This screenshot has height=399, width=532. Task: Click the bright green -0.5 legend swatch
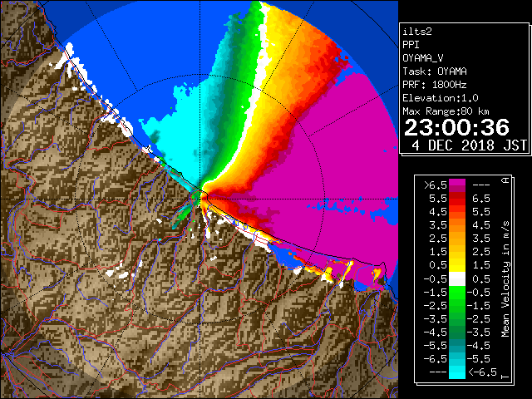pyautogui.click(x=457, y=293)
